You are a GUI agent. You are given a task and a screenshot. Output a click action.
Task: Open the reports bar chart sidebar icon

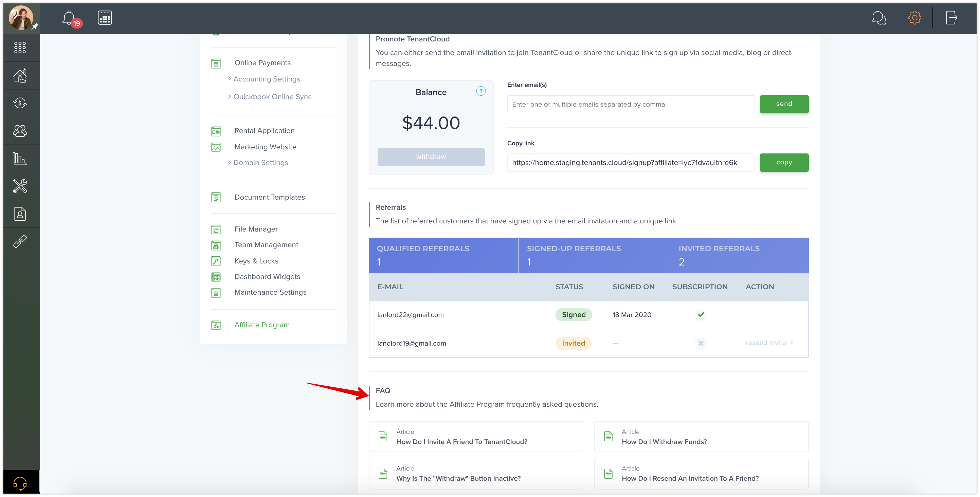point(20,158)
